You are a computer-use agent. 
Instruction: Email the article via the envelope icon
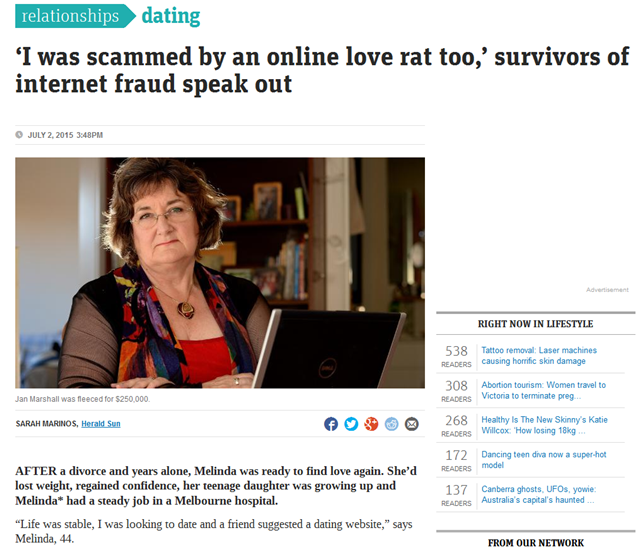(412, 423)
